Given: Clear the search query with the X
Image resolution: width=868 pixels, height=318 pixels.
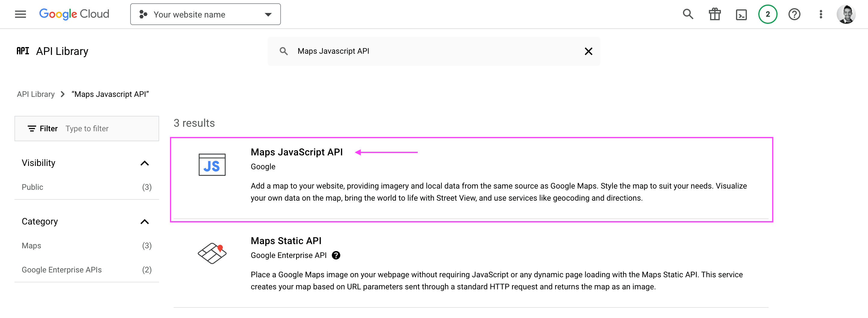Looking at the screenshot, I should click(588, 51).
